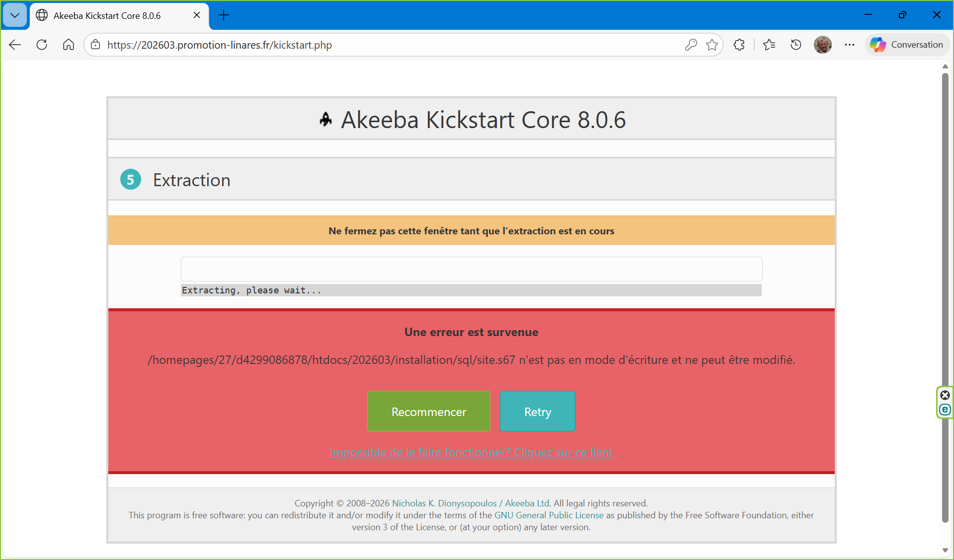The image size is (954, 560).
Task: Open the user profile avatar
Action: pyautogui.click(x=823, y=45)
